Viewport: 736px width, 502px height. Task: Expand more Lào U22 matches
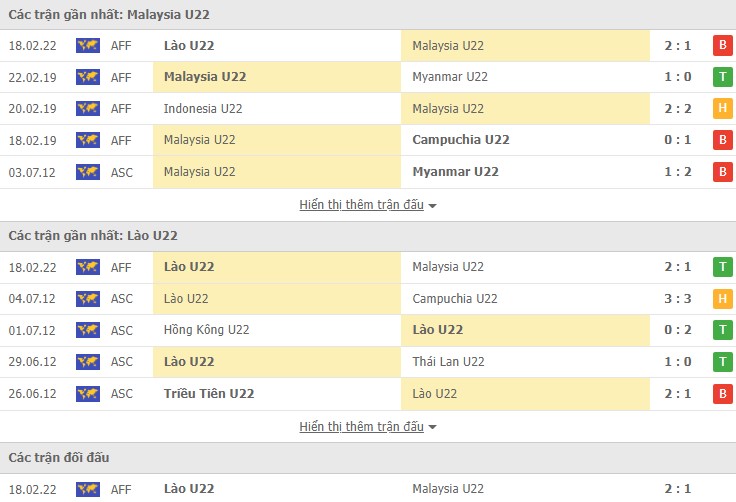pyautogui.click(x=361, y=427)
